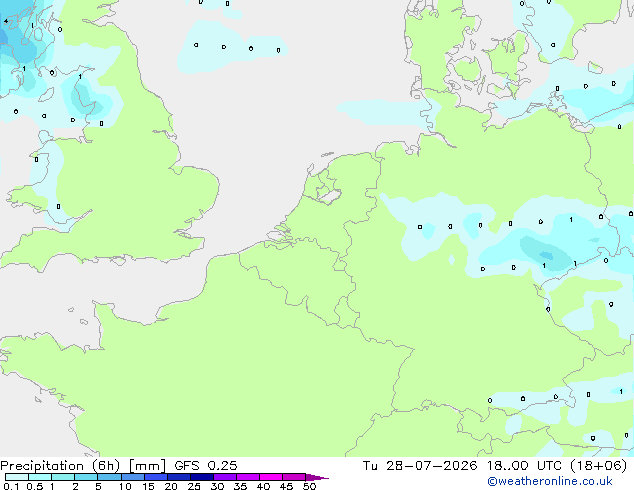Viewport: 634px width, 490px height.
Task: Click the 30 to 35 mm purple swatch
Action: pyautogui.click(x=224, y=477)
